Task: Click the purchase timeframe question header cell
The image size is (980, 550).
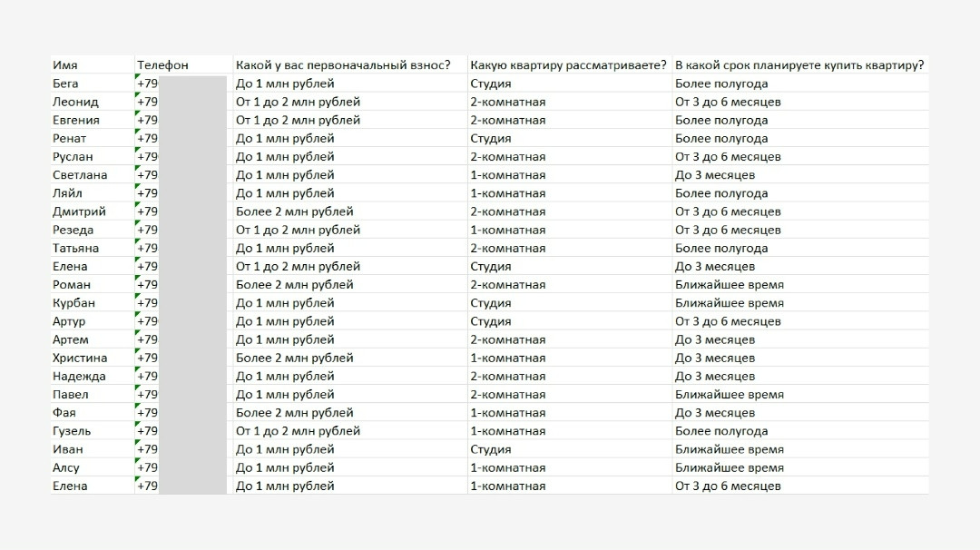Action: point(799,65)
